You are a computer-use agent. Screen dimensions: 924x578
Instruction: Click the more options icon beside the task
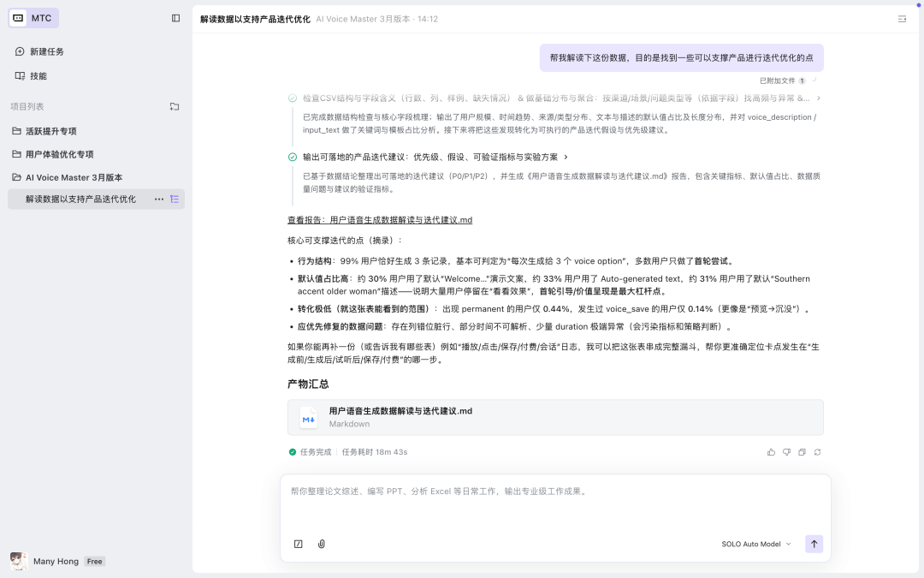click(158, 199)
